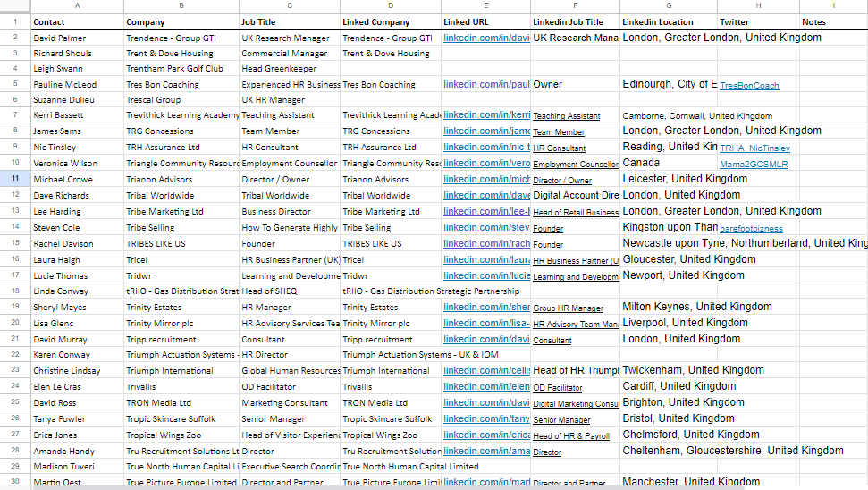Click the Veronica Wilson contact cell
The height and width of the screenshot is (490, 868).
[x=77, y=164]
